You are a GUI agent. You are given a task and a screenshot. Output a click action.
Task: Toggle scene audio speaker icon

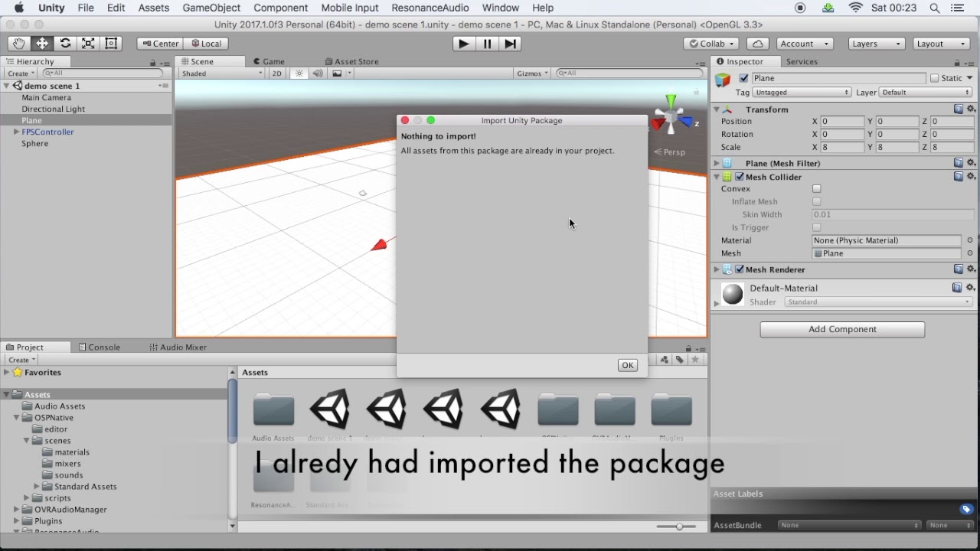point(318,73)
